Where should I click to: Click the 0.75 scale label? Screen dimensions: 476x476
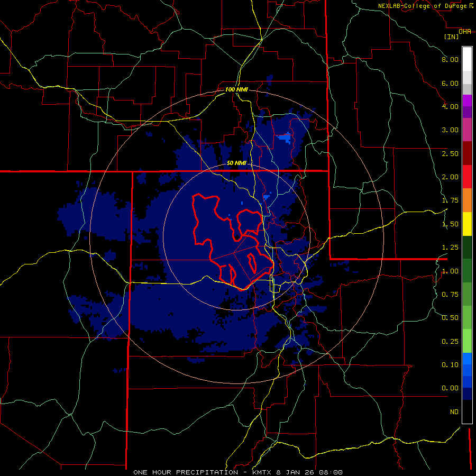tap(450, 295)
